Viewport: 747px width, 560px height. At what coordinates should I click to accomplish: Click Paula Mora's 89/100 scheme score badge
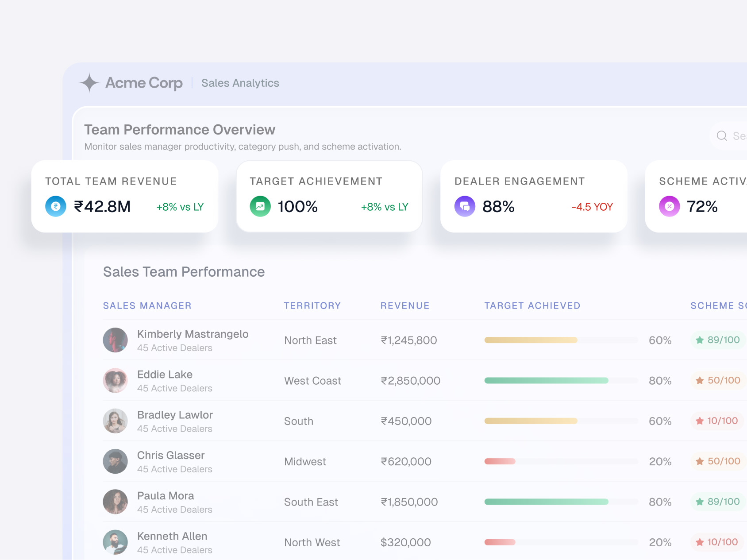tap(718, 502)
